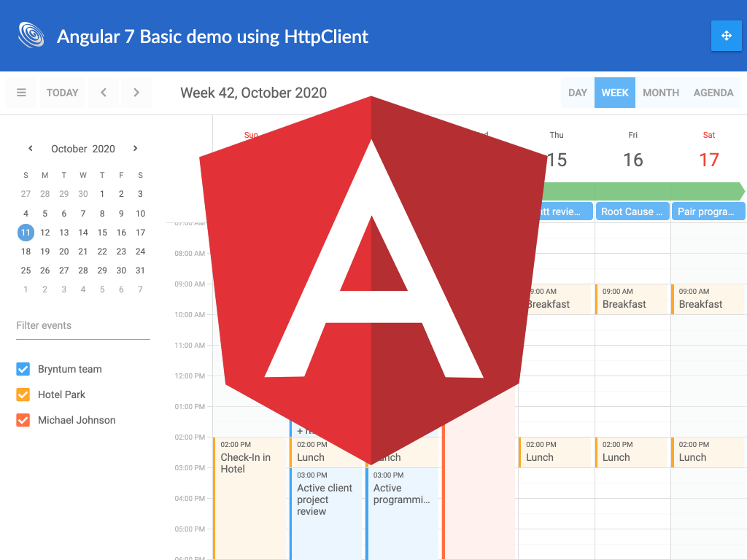Viewport: 747px width, 560px height.
Task: Select October 5 in mini calendar
Action: 44,214
